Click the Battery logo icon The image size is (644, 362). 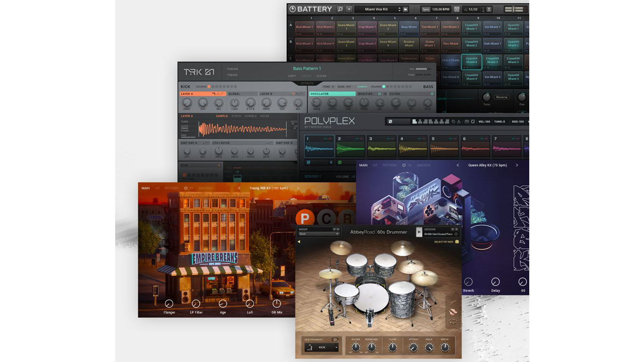(x=292, y=9)
